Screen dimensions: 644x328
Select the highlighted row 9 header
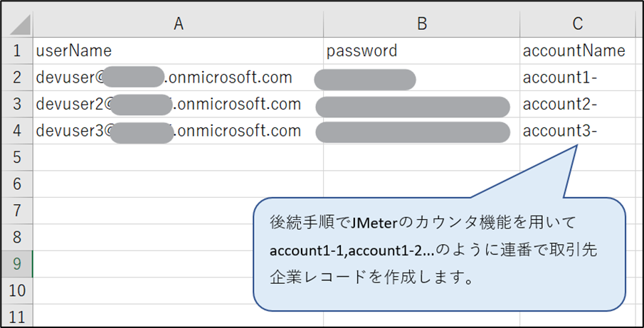pos(16,264)
